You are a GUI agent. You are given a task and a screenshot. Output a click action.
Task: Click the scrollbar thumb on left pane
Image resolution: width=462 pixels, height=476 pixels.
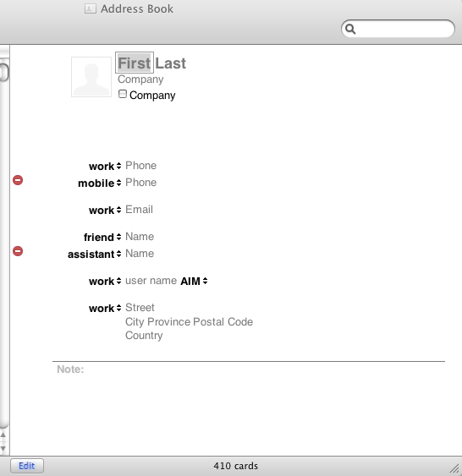[4, 72]
